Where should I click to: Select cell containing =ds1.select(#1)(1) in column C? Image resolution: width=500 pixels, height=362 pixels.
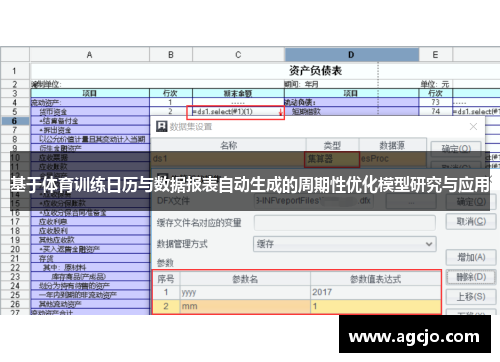[x=235, y=112]
